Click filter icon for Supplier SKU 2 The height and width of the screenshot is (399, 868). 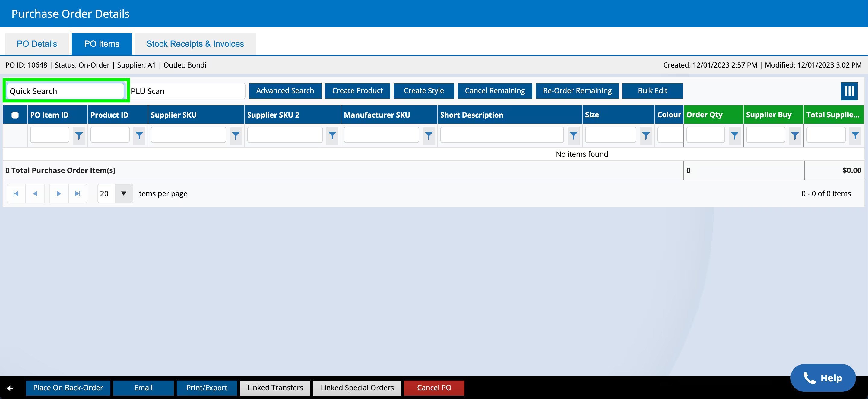tap(332, 136)
